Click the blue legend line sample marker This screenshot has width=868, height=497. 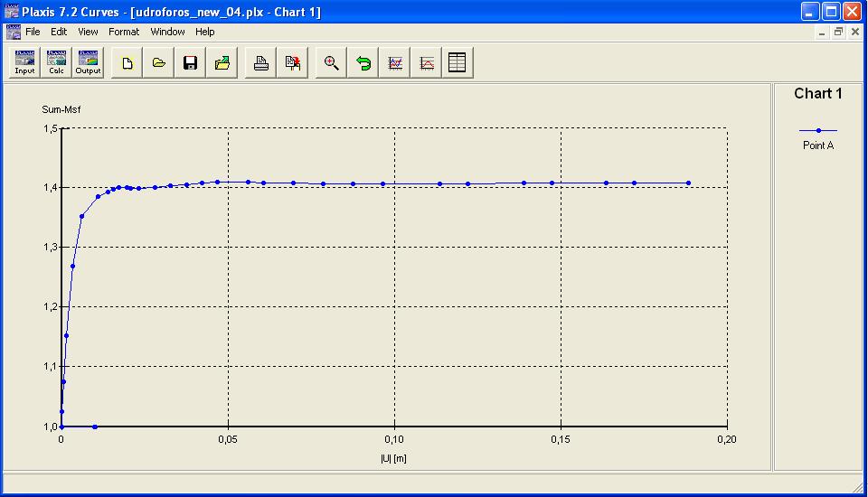point(818,131)
